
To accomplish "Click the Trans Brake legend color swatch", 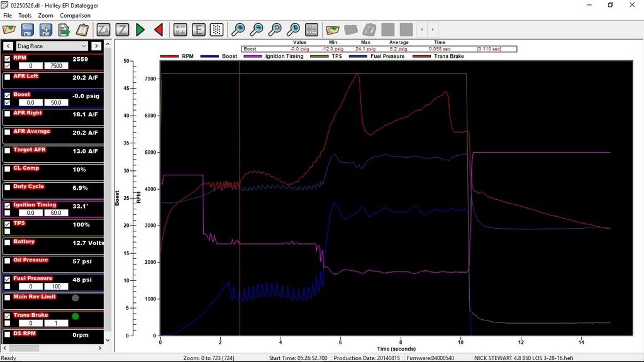I will [x=421, y=56].
